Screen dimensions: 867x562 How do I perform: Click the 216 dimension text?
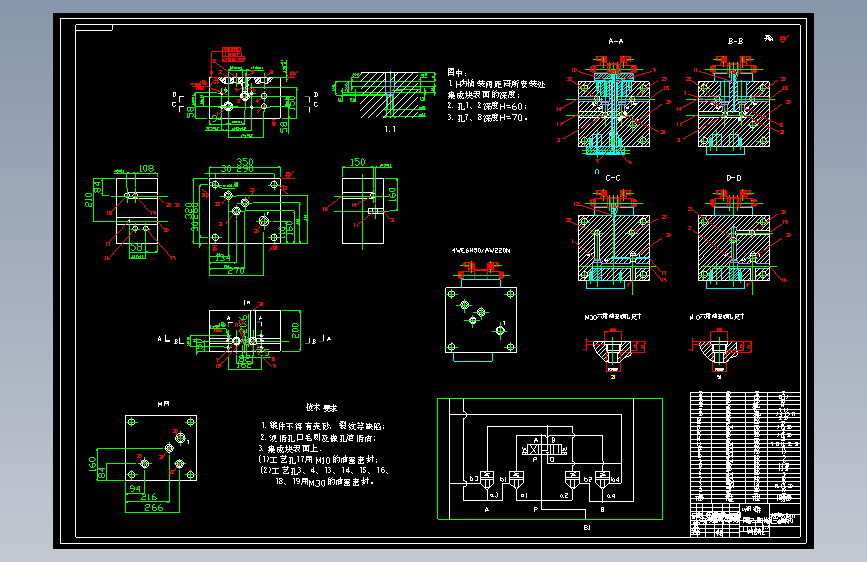(x=148, y=497)
